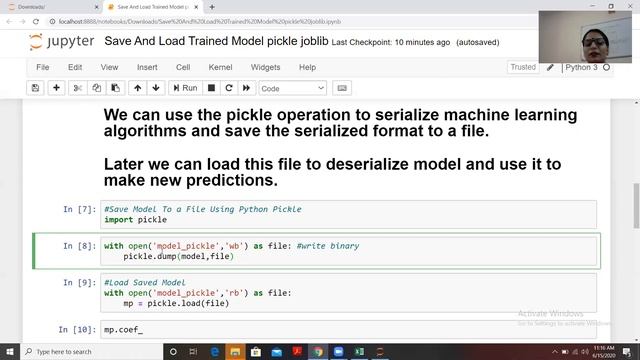Copy selected cells icon
Viewport: 640px width, 360px height.
pyautogui.click(x=96, y=88)
